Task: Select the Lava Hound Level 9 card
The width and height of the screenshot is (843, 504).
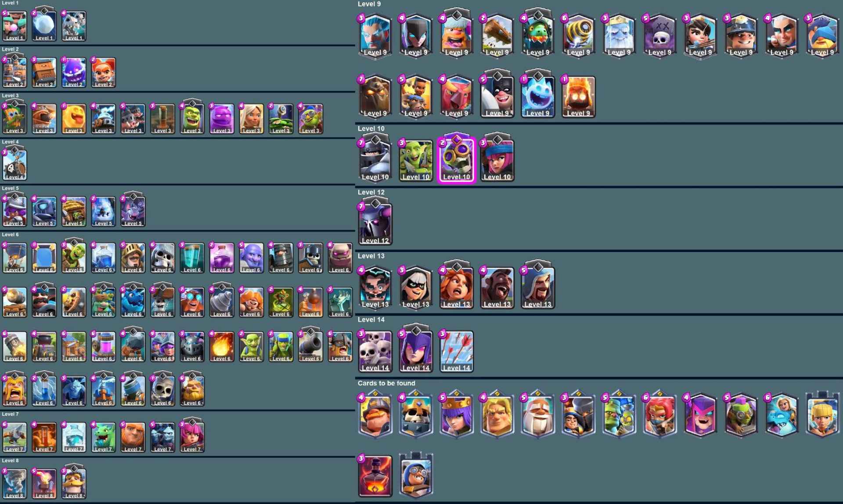Action: pos(375,97)
